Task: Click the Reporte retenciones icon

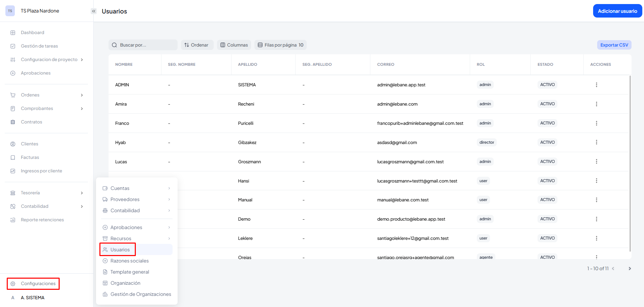Action: coord(13,220)
